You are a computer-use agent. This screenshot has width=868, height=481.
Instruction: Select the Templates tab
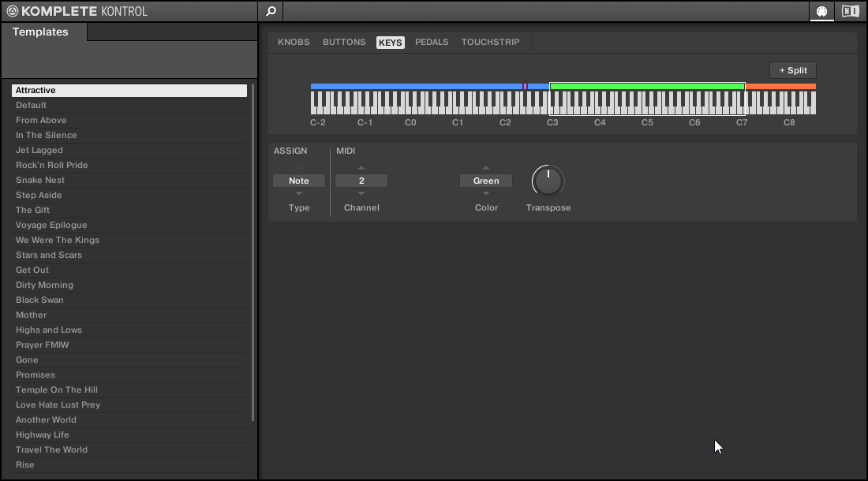point(40,32)
